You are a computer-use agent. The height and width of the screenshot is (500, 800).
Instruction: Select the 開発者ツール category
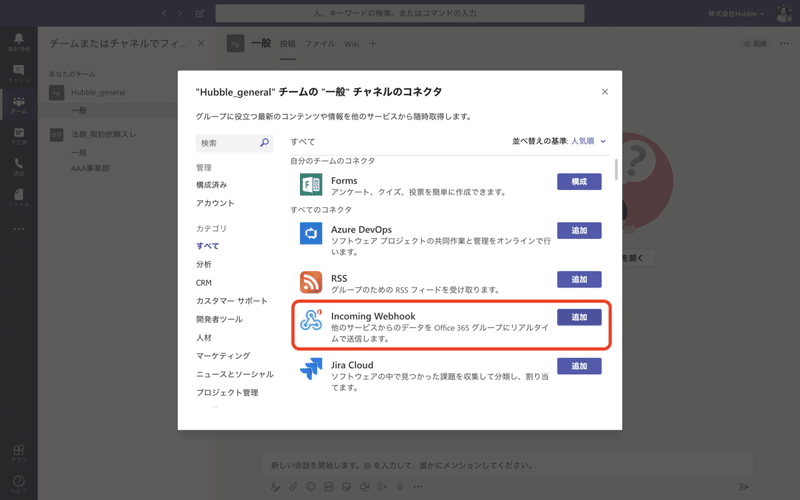(219, 319)
